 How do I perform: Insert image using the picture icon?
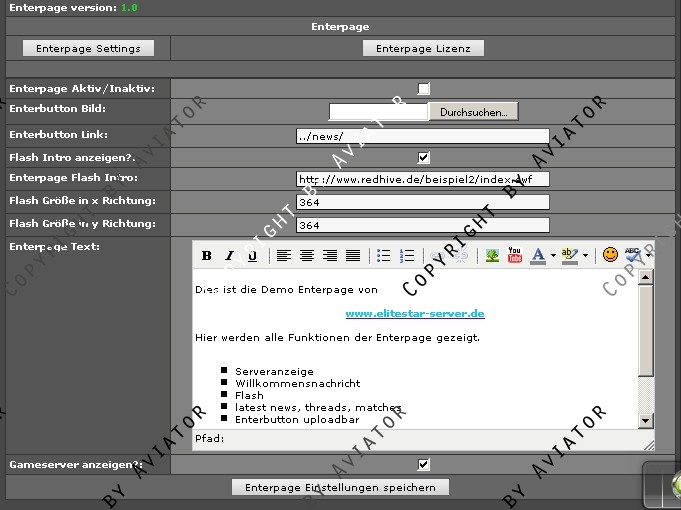[492, 256]
